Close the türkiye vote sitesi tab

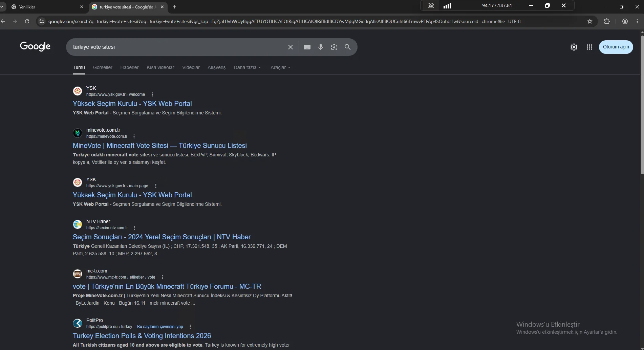[x=162, y=7]
